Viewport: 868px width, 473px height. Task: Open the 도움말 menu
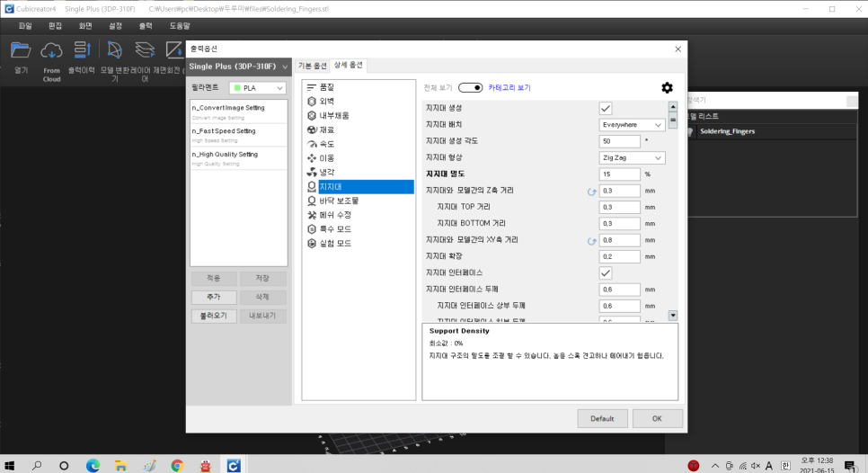[180, 26]
